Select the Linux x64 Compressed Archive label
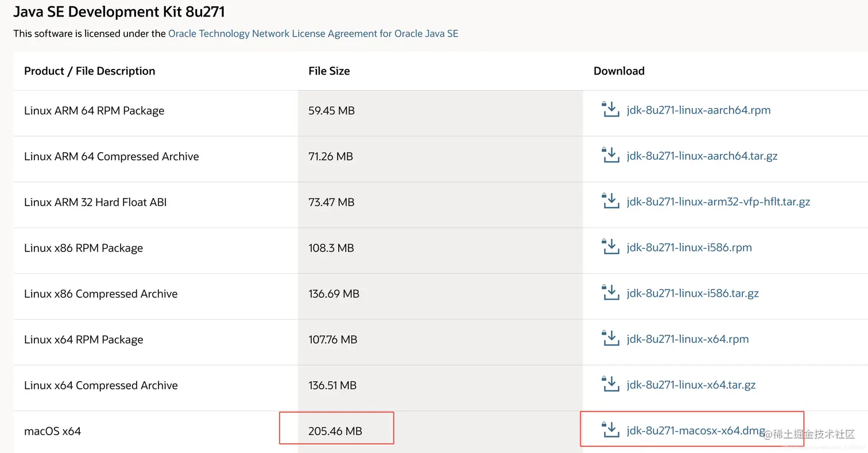This screenshot has width=868, height=453. click(101, 386)
